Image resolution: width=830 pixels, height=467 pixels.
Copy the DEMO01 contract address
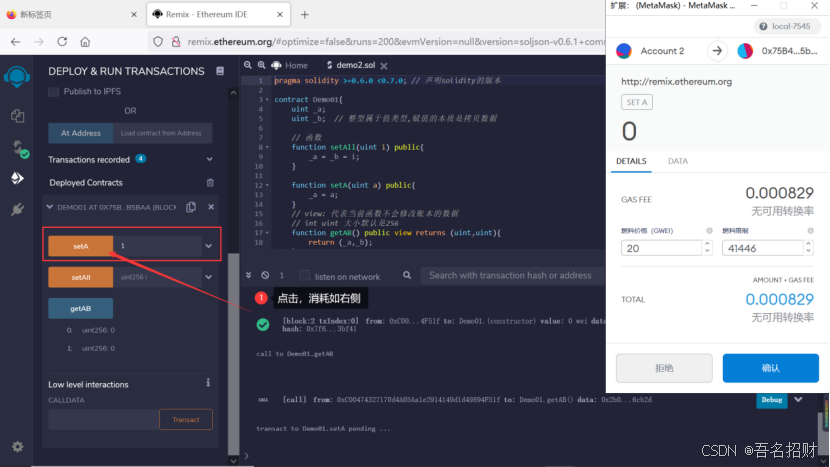click(191, 207)
